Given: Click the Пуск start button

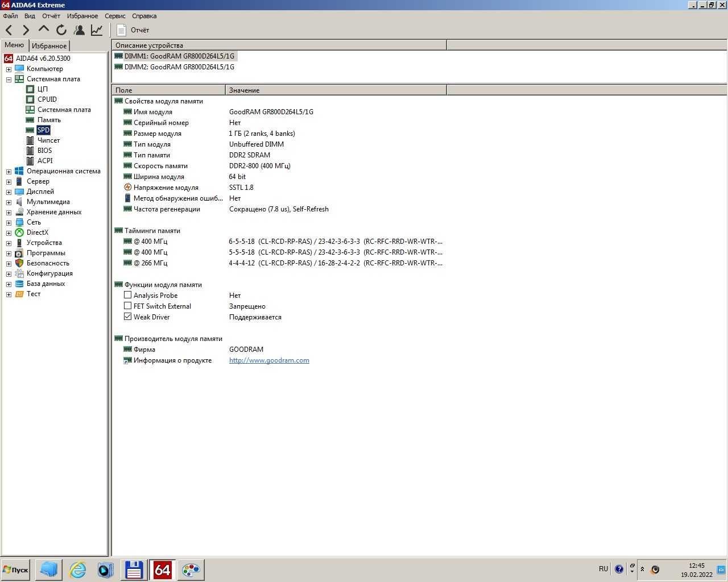Looking at the screenshot, I should click(15, 569).
